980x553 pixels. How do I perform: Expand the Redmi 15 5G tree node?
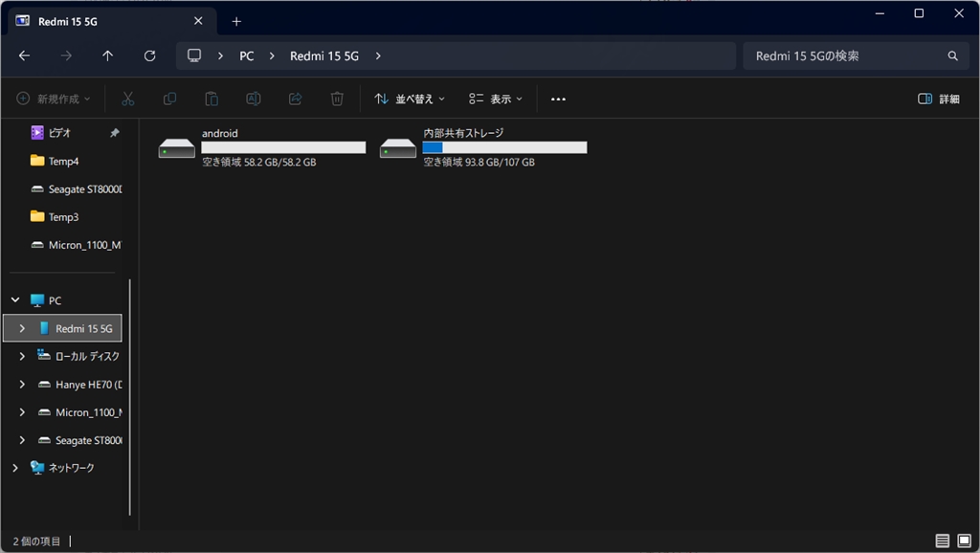coord(23,328)
